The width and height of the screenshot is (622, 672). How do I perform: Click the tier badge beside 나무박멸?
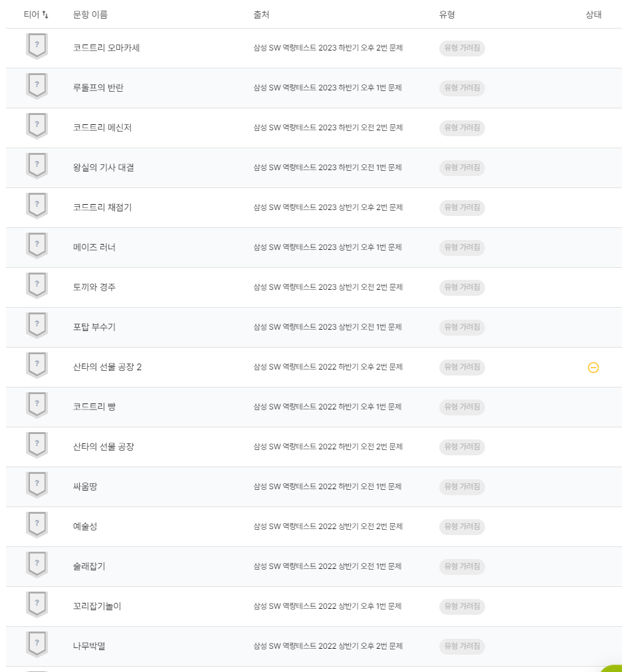(x=37, y=643)
